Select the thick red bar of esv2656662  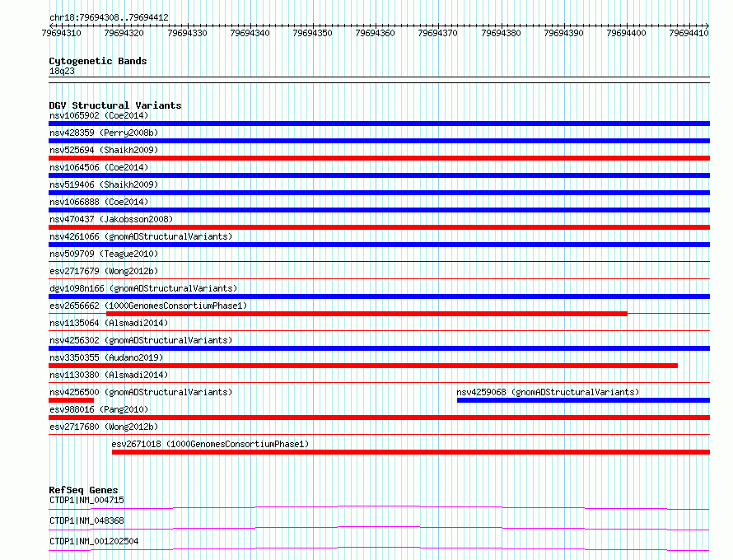pos(366,314)
